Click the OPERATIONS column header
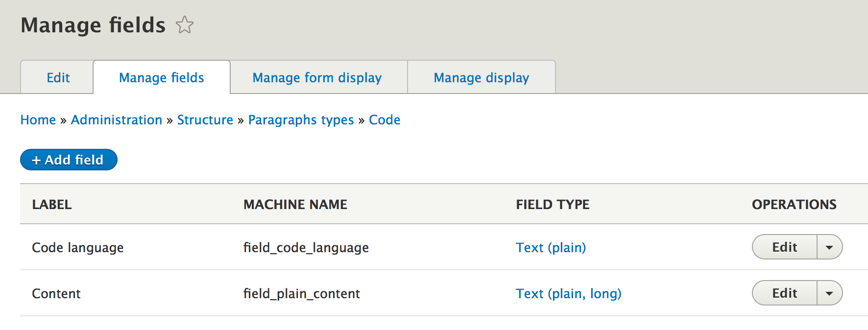Screen dimensions: 868x330 pos(794,205)
